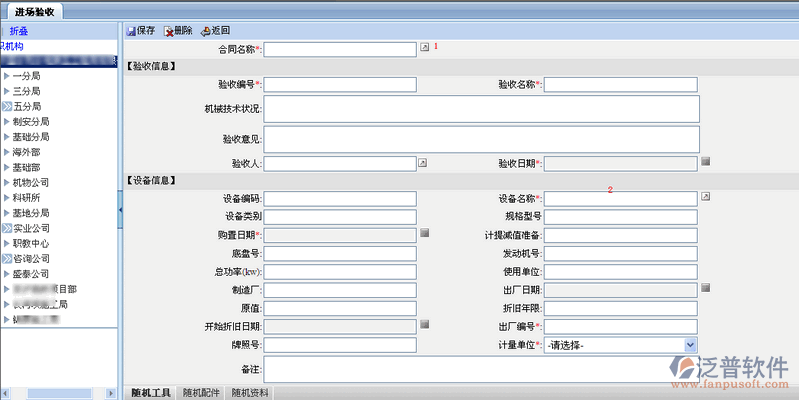Screen dimensions: 799x400
Task: Click into the 验收编号 input field
Action: pyautogui.click(x=340, y=84)
